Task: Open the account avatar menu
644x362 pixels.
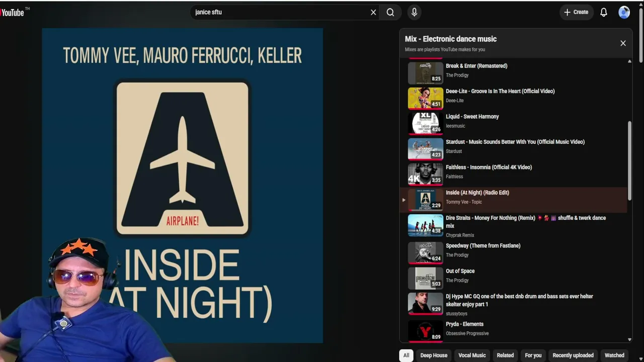Action: coord(624,13)
